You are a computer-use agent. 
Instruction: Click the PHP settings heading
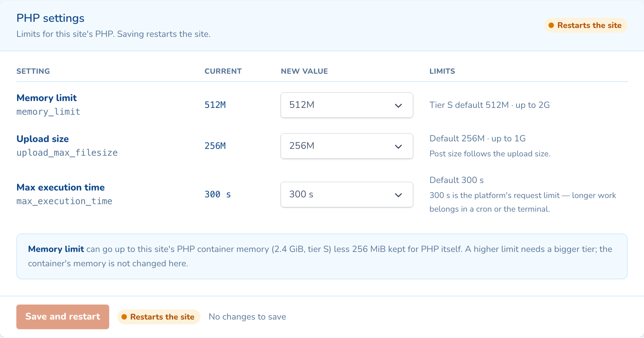pyautogui.click(x=50, y=18)
